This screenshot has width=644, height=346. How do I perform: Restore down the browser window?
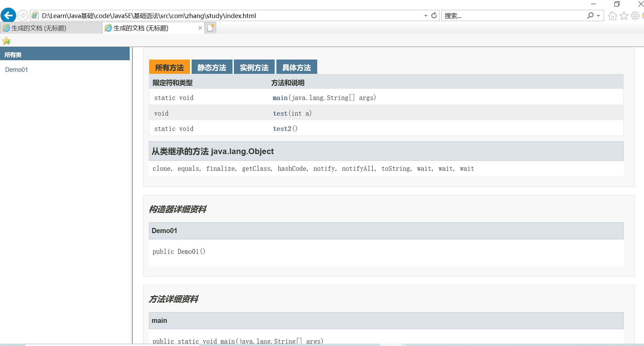click(617, 4)
